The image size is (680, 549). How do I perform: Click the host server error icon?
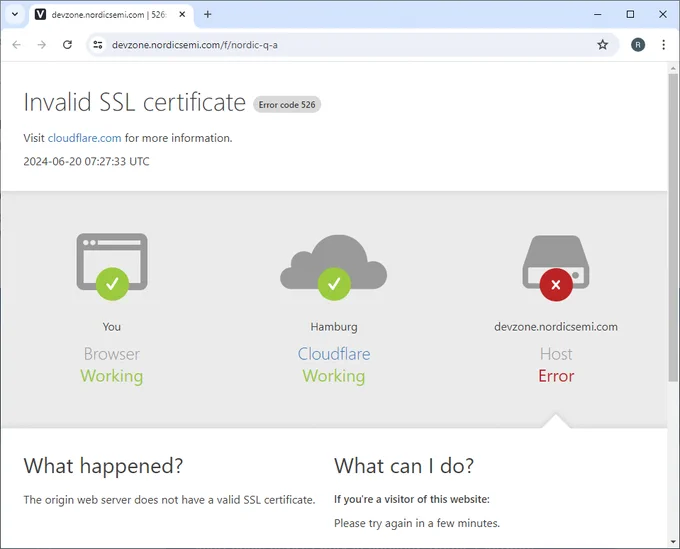pyautogui.click(x=556, y=268)
